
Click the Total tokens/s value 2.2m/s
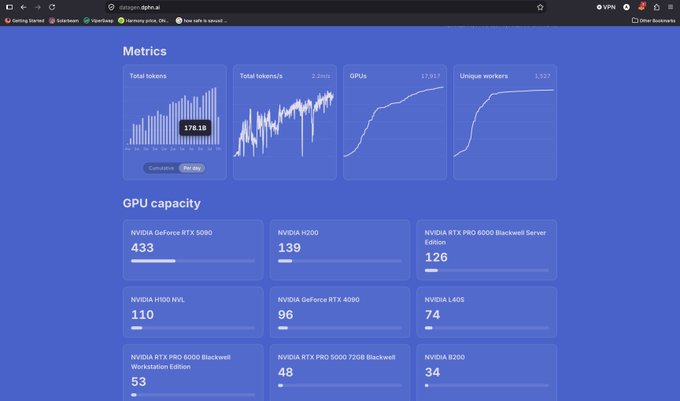point(320,76)
